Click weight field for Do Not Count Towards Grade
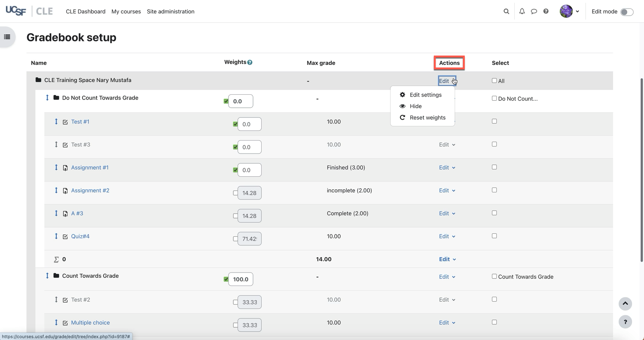The width and height of the screenshot is (644, 340). (241, 101)
